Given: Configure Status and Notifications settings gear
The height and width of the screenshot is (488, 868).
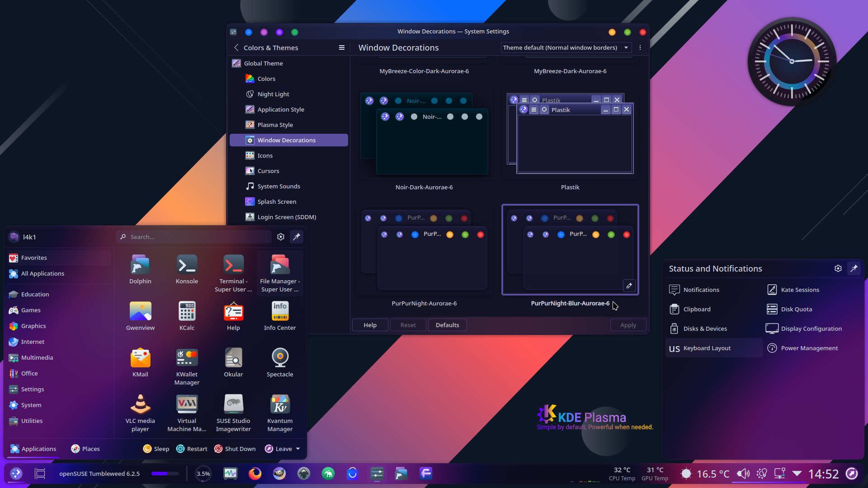Looking at the screenshot, I should [x=838, y=268].
